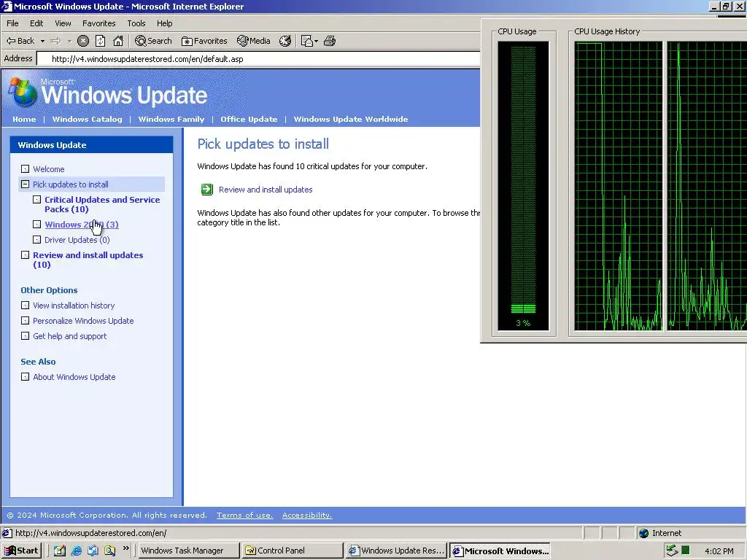The height and width of the screenshot is (560, 747).
Task: Go to the Home page icon
Action: (x=118, y=41)
